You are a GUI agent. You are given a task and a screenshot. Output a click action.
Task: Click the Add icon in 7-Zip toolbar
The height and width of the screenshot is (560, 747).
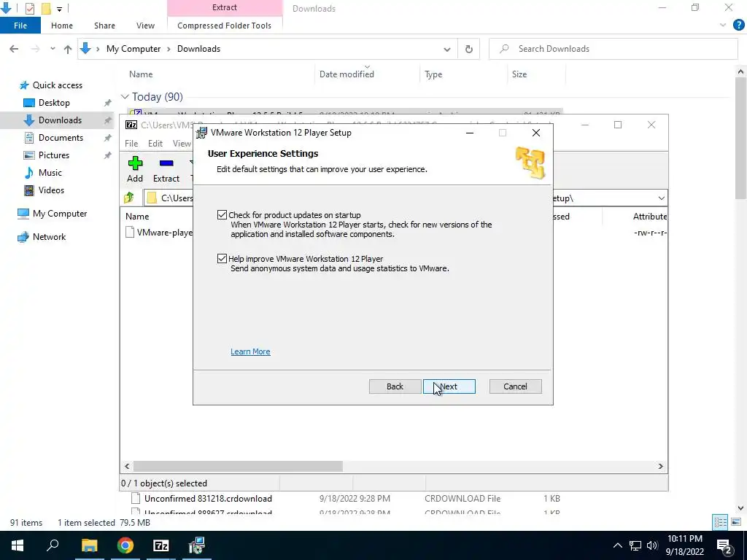(135, 169)
